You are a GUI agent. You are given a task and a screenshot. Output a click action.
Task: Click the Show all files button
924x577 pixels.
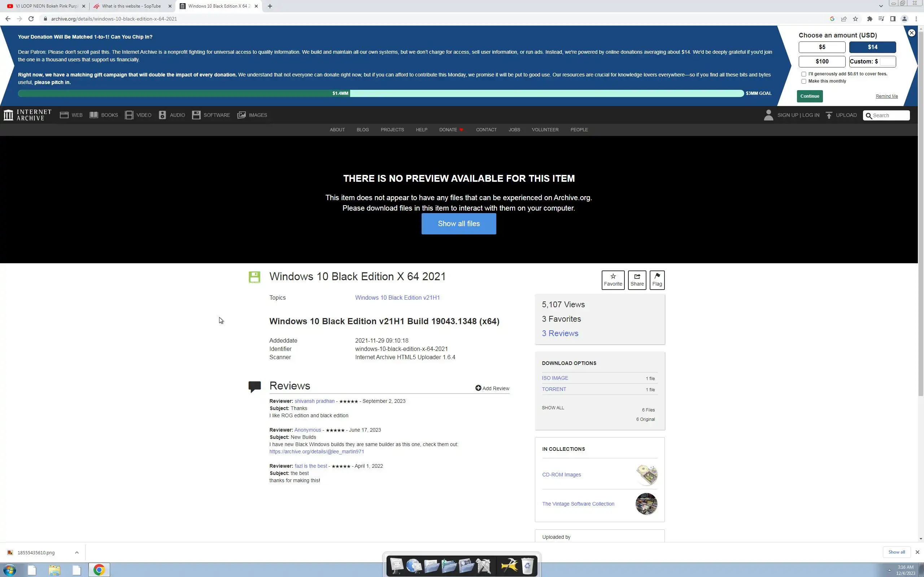[458, 224]
